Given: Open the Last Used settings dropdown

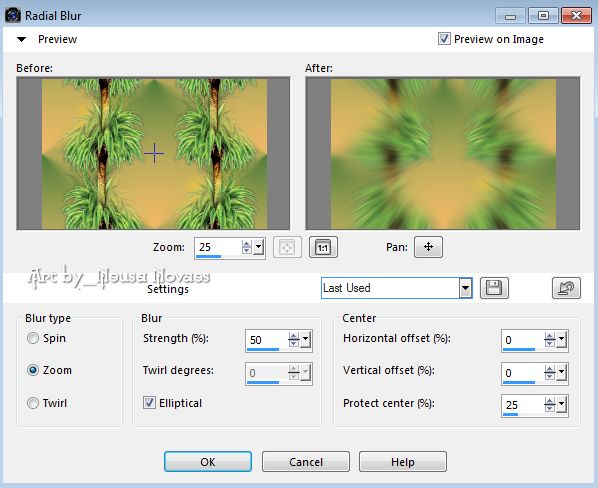Looking at the screenshot, I should pyautogui.click(x=465, y=288).
